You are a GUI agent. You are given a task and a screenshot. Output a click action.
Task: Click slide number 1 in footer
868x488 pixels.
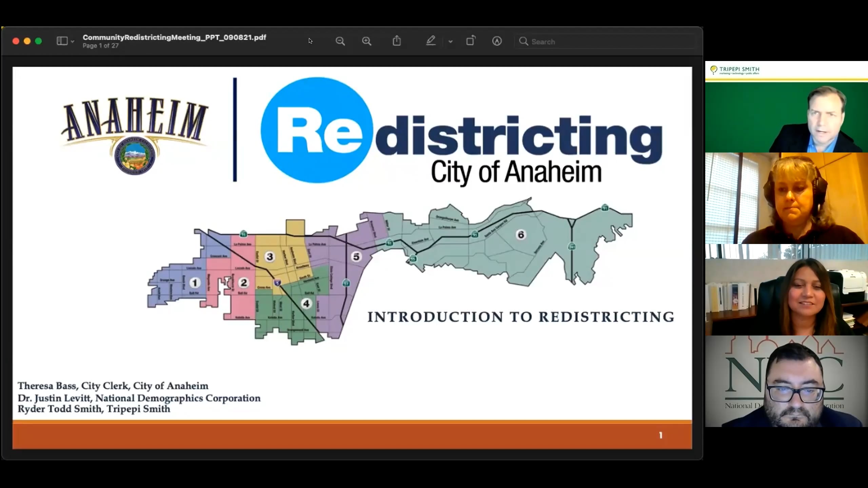(x=660, y=435)
